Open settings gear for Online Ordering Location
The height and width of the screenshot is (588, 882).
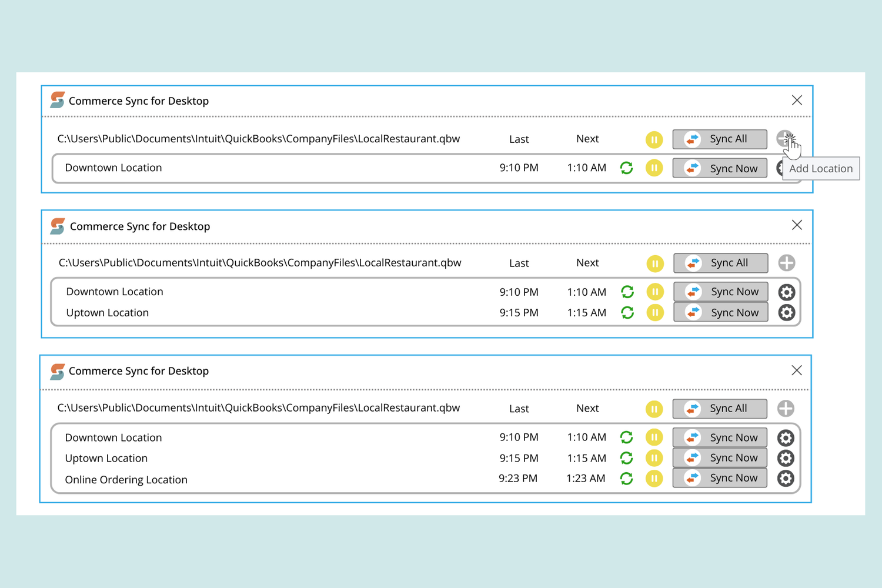(786, 479)
